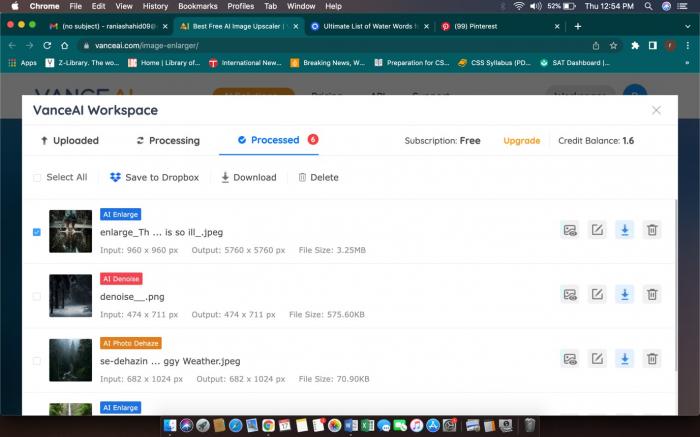Reload the page in Chrome
700x437 pixels.
(47, 46)
